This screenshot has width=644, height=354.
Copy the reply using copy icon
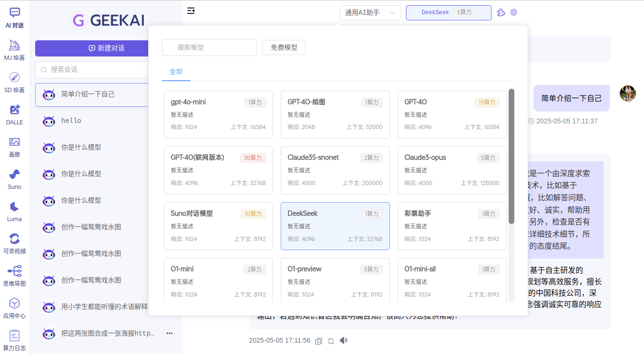[319, 341]
